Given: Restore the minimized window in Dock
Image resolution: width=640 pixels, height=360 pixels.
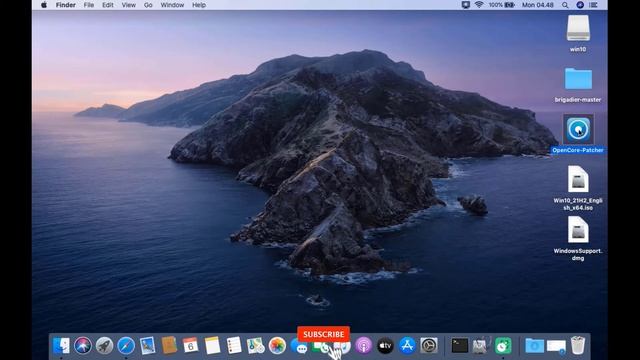Looking at the screenshot, I should [556, 346].
